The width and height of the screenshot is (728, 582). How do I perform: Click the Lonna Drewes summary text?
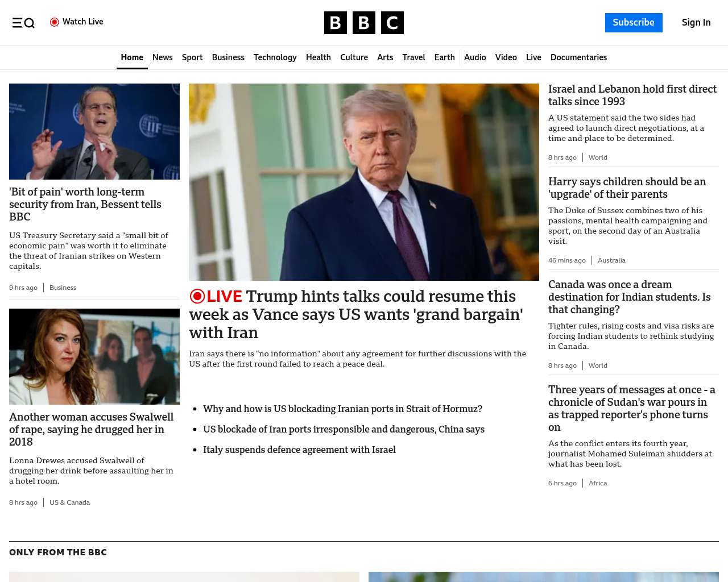coord(91,471)
